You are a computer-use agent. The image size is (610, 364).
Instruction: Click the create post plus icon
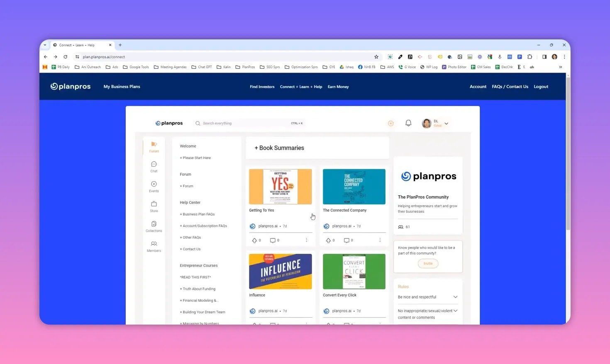pyautogui.click(x=390, y=123)
